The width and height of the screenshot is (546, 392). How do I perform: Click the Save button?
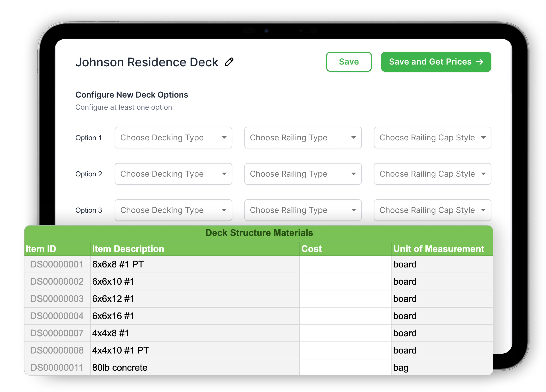[349, 62]
